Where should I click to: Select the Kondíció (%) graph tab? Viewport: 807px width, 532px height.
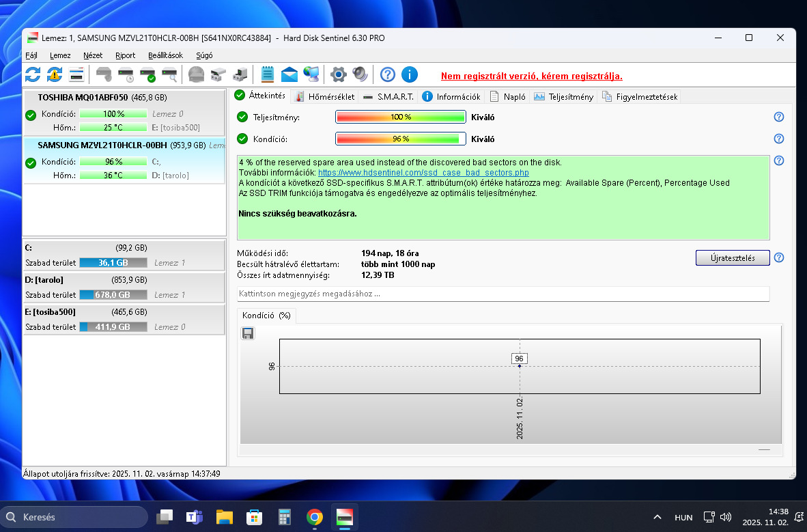coord(266,316)
